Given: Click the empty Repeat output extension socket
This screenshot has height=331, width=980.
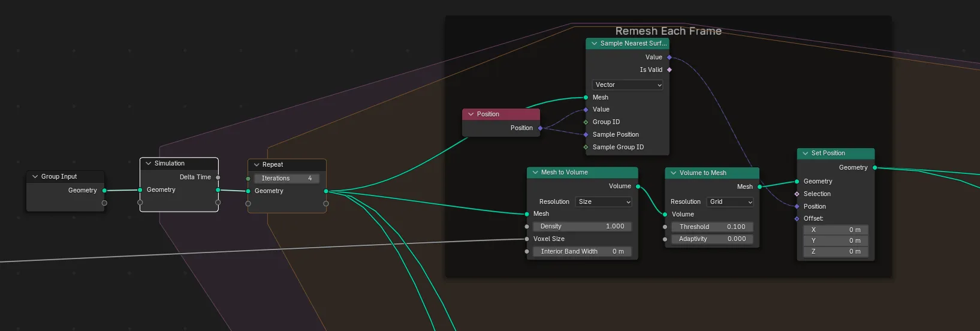Looking at the screenshot, I should [x=326, y=204].
